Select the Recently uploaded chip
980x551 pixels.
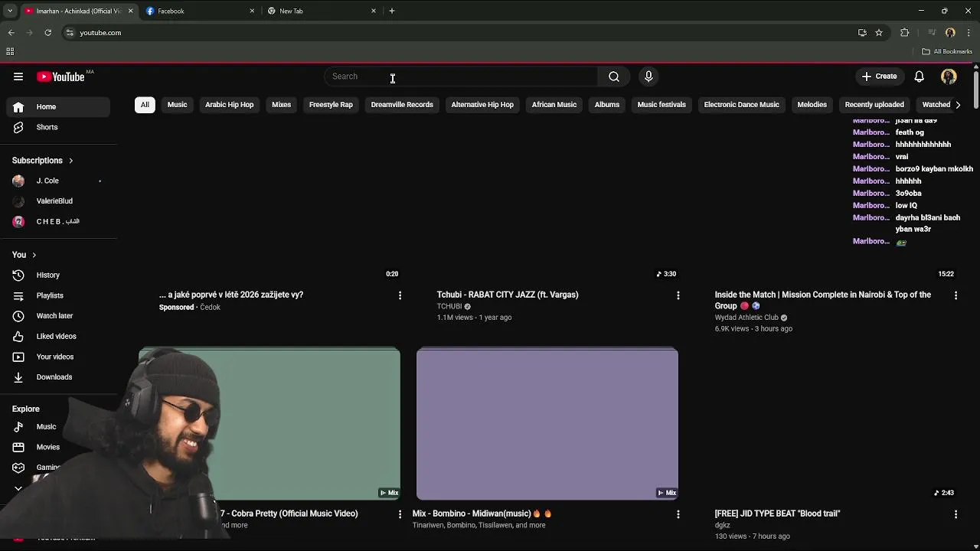point(874,105)
